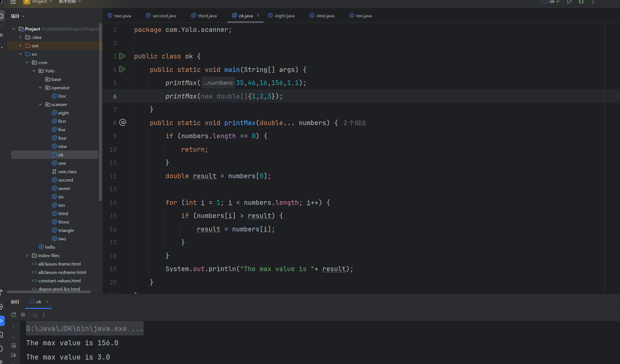
Task: Run the ok configuration from the toolbar
Action: point(569,2)
